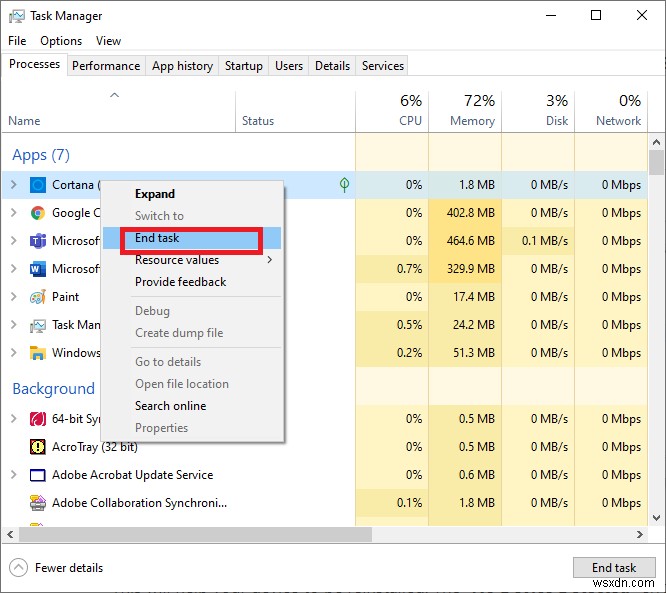Click the Windows Explorer folder icon
The width and height of the screenshot is (666, 593).
pos(38,353)
